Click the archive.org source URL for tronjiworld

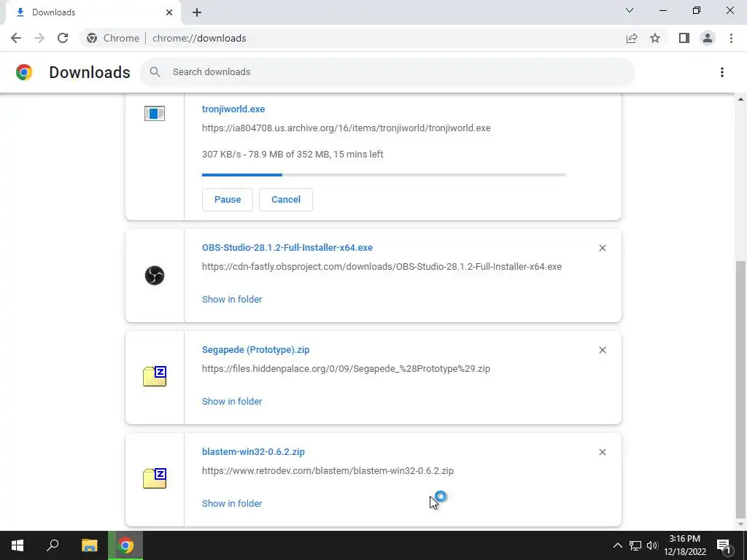click(347, 128)
